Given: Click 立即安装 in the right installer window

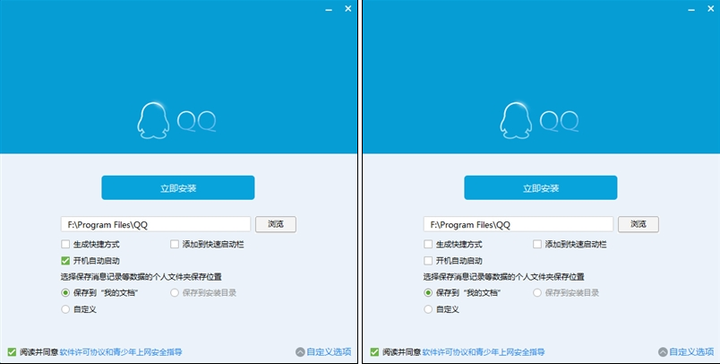Looking at the screenshot, I should coord(540,188).
